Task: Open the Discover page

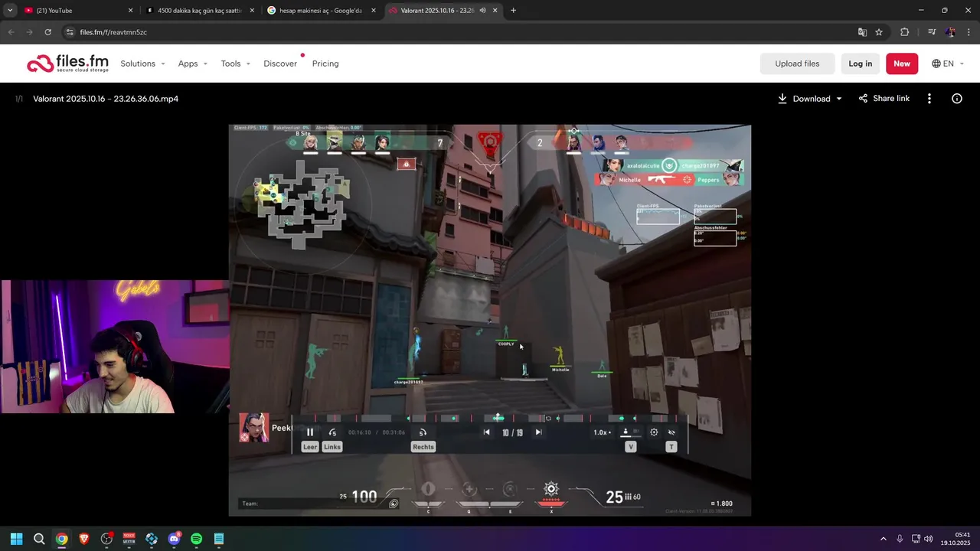Action: click(280, 64)
